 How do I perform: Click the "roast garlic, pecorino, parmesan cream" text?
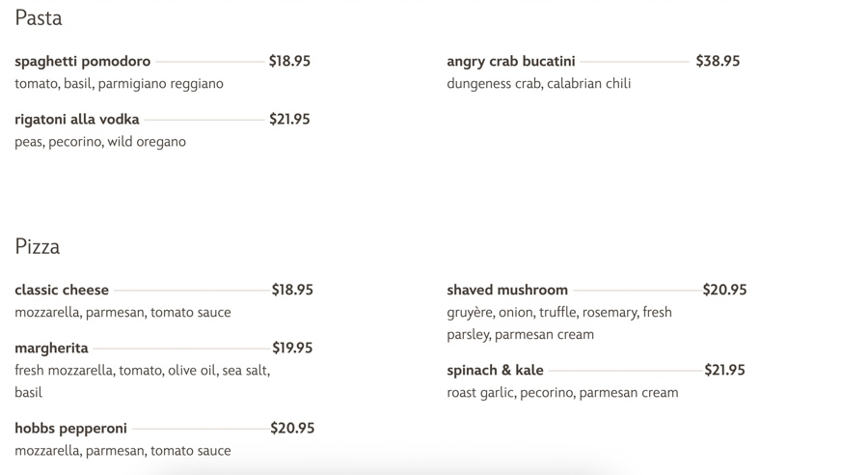[x=562, y=392]
